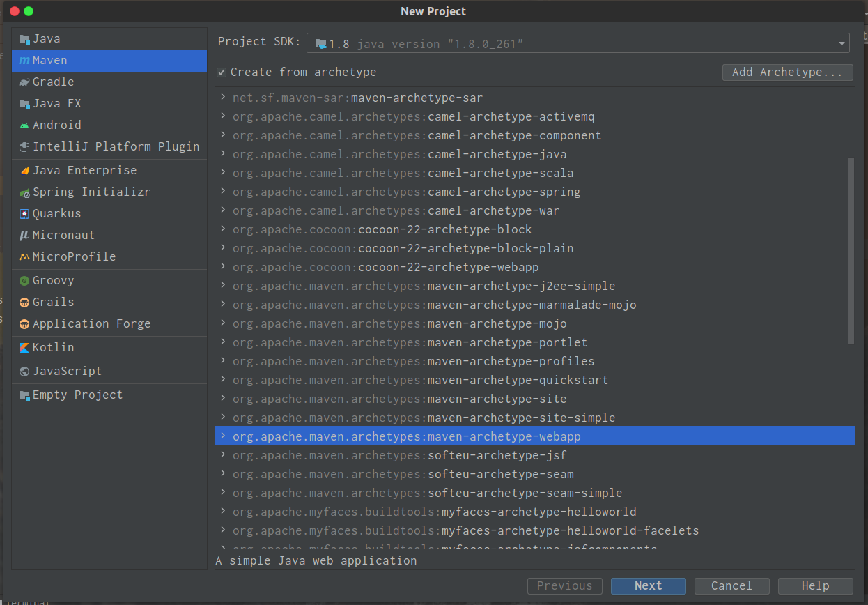Click the Add Archetype button
This screenshot has width=868, height=605.
coord(788,72)
